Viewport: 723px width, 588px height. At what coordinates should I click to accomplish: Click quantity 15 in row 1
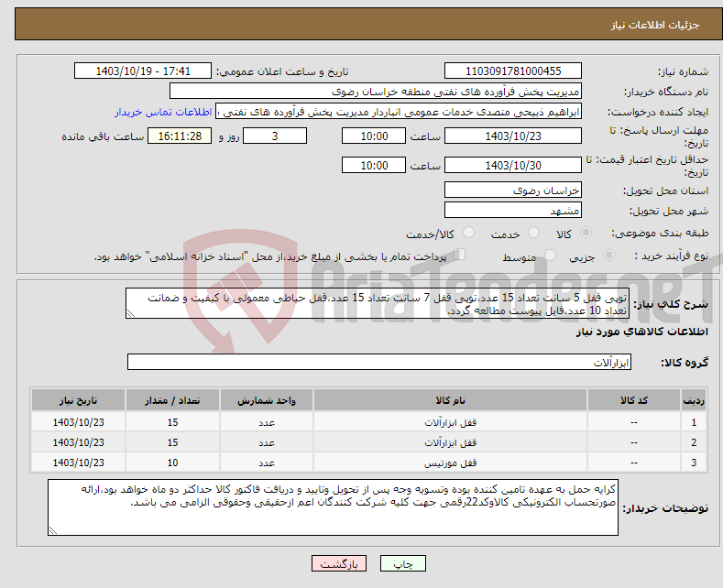click(x=172, y=422)
